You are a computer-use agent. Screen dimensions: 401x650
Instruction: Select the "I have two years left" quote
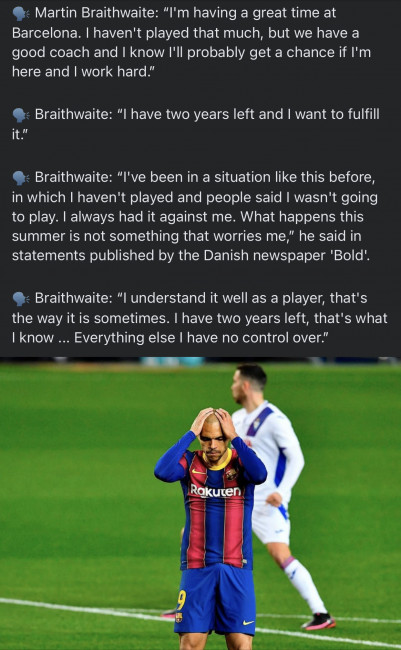195,124
